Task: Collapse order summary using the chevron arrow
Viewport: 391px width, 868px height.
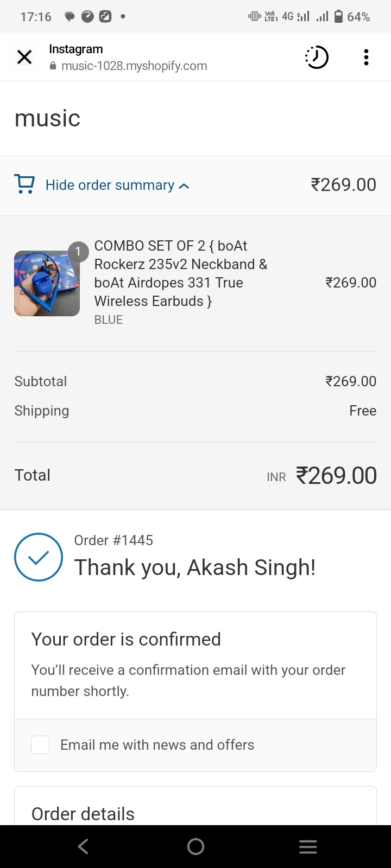Action: point(184,186)
